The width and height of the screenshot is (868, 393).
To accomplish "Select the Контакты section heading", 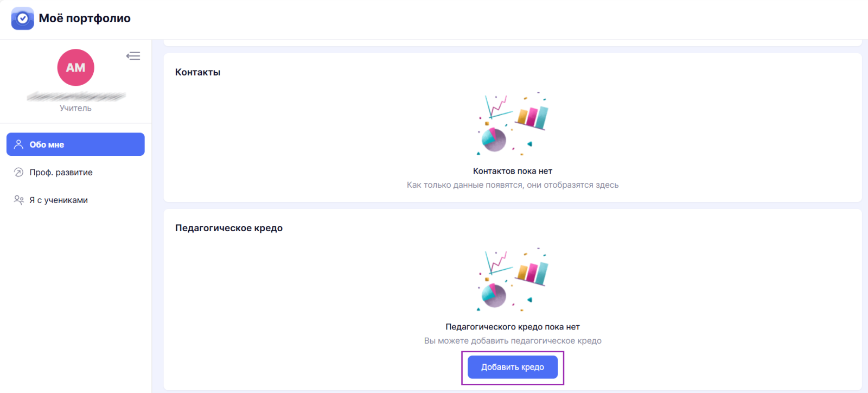I will [x=197, y=72].
